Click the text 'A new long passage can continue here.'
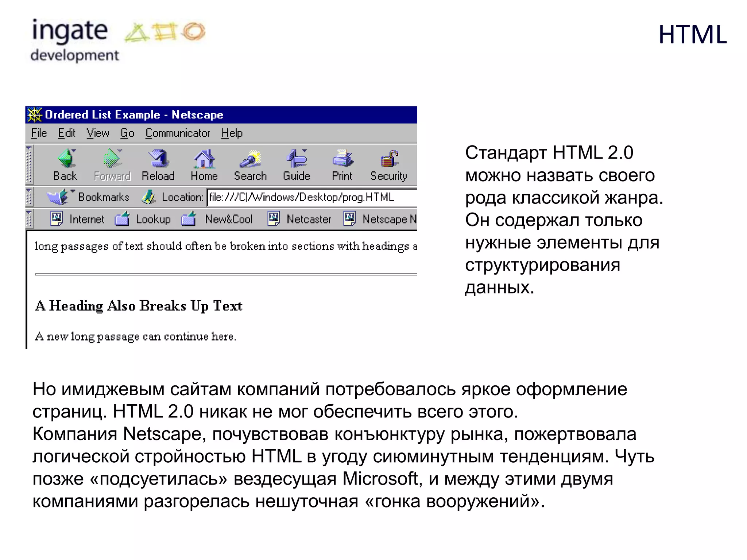The image size is (747, 560). click(x=136, y=337)
